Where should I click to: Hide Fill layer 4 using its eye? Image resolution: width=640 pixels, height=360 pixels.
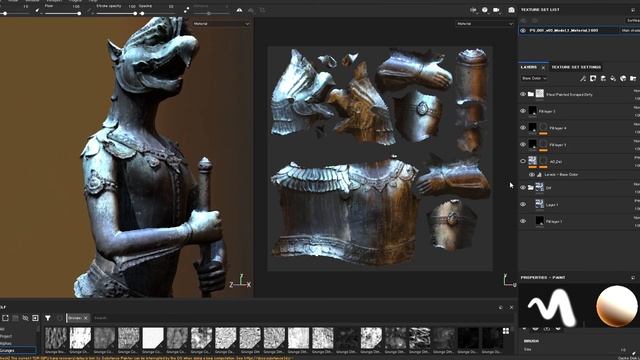pyautogui.click(x=523, y=128)
